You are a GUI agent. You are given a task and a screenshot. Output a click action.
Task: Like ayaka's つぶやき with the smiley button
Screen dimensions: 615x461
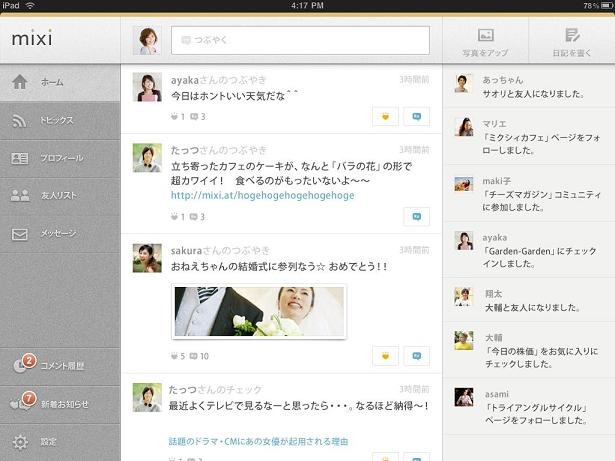pyautogui.click(x=385, y=117)
